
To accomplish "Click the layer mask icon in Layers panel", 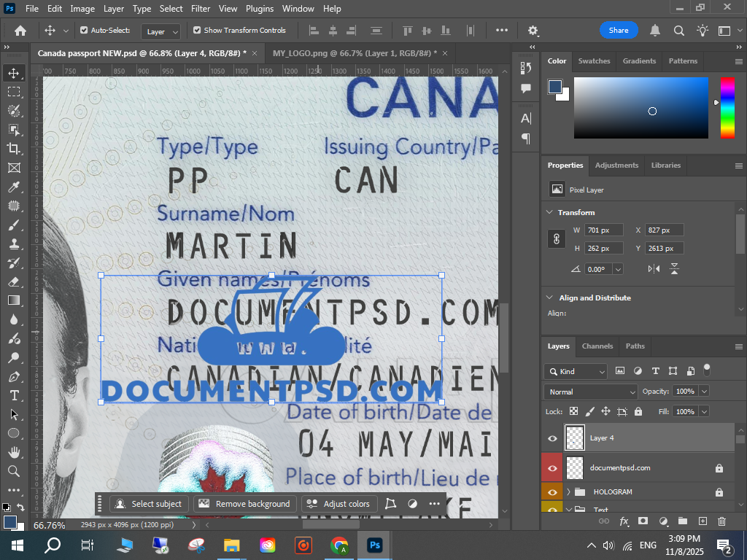I will (643, 521).
